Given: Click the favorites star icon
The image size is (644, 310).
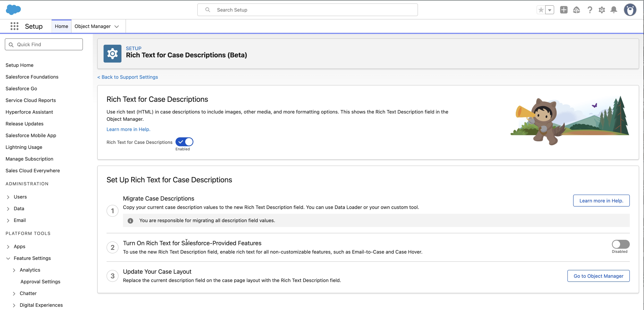Looking at the screenshot, I should coord(541,10).
